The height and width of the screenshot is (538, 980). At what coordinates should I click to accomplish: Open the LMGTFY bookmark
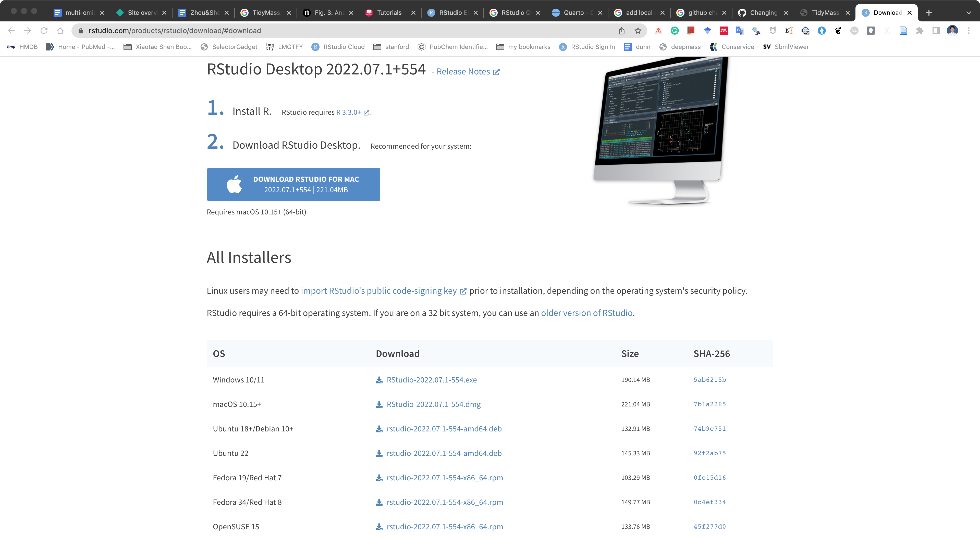[x=285, y=47]
